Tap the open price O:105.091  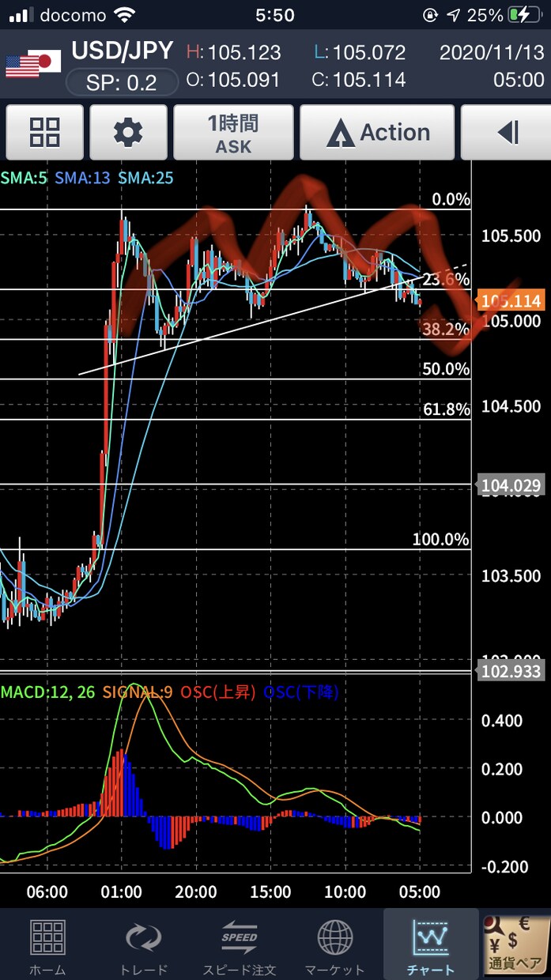[233, 80]
